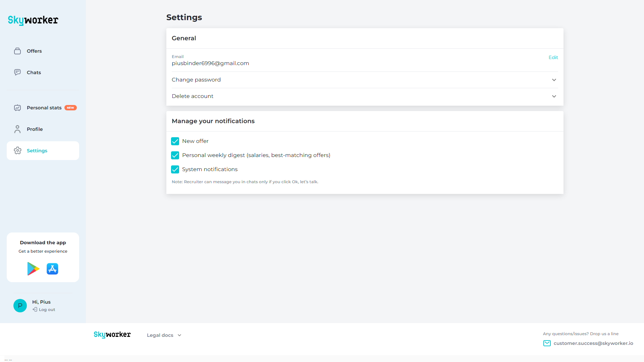Open the Offers briefcase icon
The height and width of the screenshot is (362, 644).
[17, 51]
